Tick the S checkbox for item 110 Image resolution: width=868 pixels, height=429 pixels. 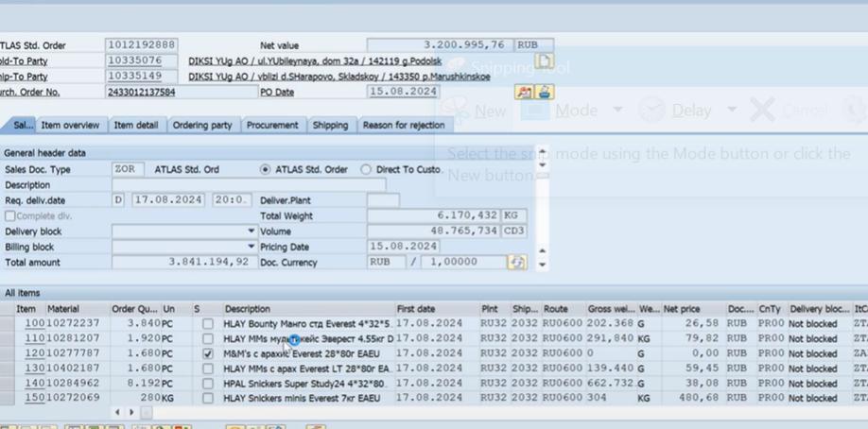pos(208,338)
